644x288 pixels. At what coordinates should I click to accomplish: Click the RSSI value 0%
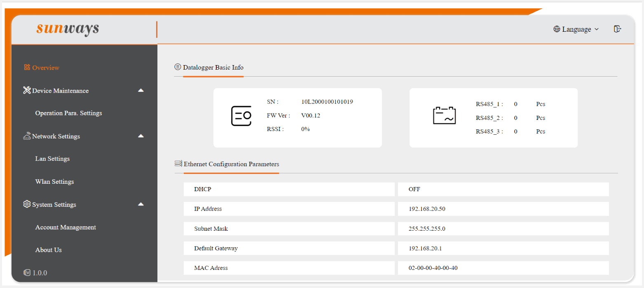[305, 129]
